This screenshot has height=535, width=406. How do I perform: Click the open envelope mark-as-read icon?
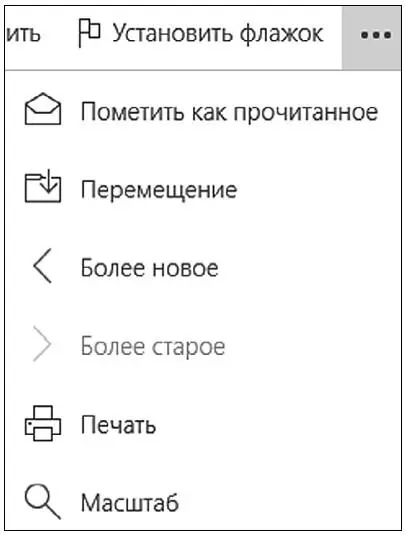pyautogui.click(x=43, y=109)
